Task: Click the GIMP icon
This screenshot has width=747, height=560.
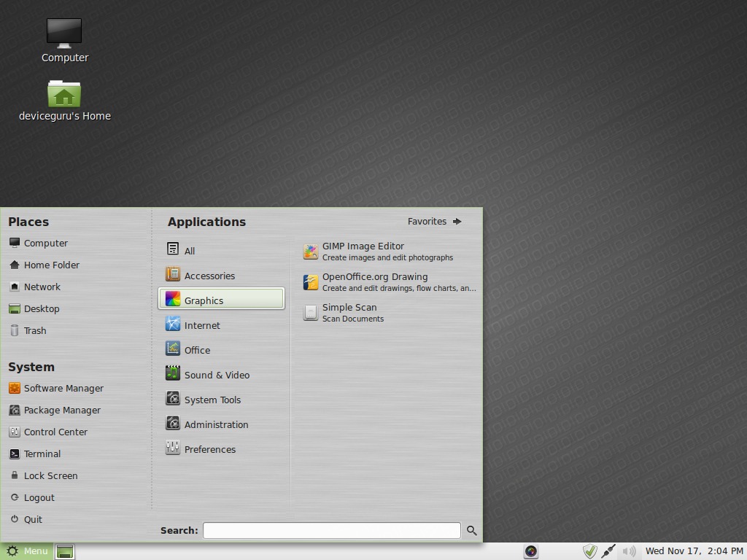Action: click(311, 252)
